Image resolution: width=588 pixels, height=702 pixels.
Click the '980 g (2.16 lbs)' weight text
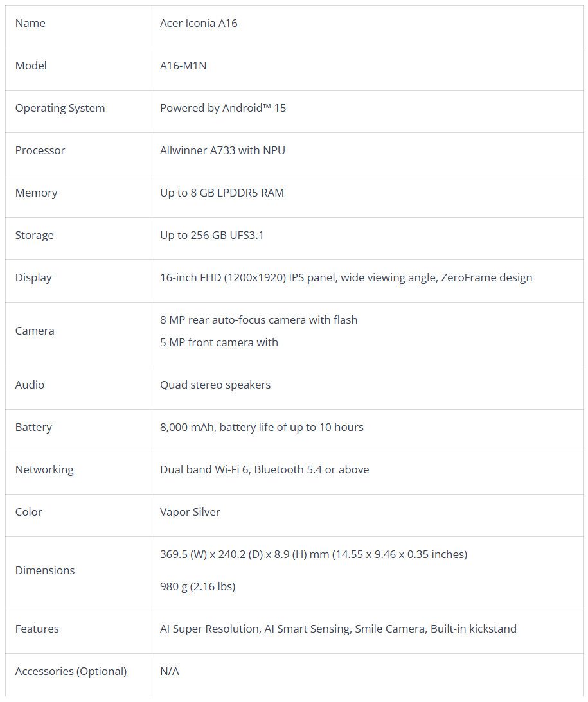pos(197,586)
